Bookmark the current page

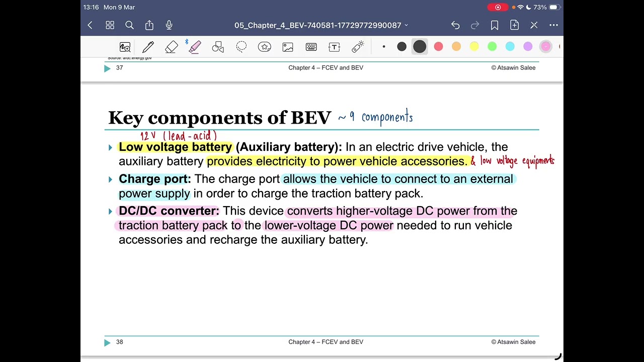click(x=495, y=25)
